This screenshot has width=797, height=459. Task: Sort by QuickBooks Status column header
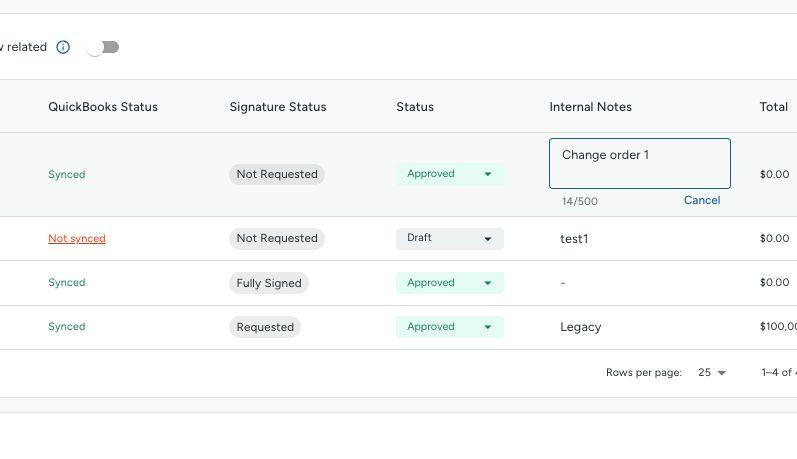click(103, 107)
